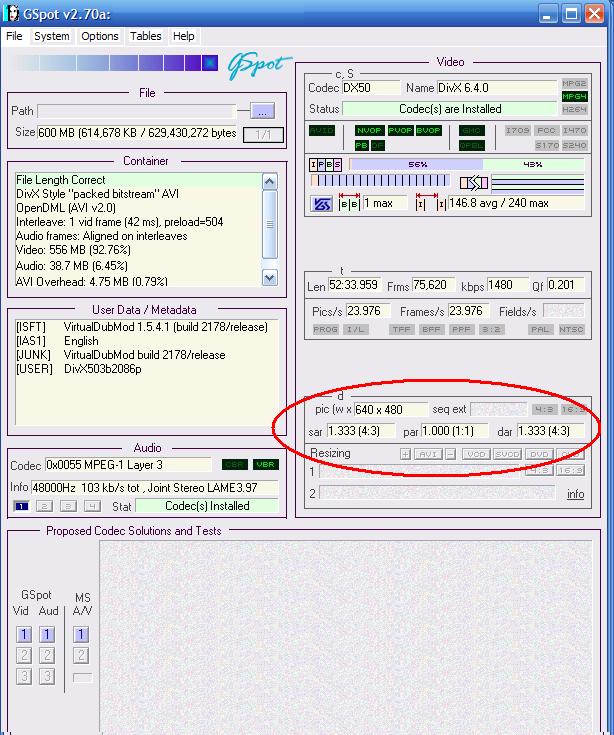Click the Container list scroll-down arrow

(270, 278)
